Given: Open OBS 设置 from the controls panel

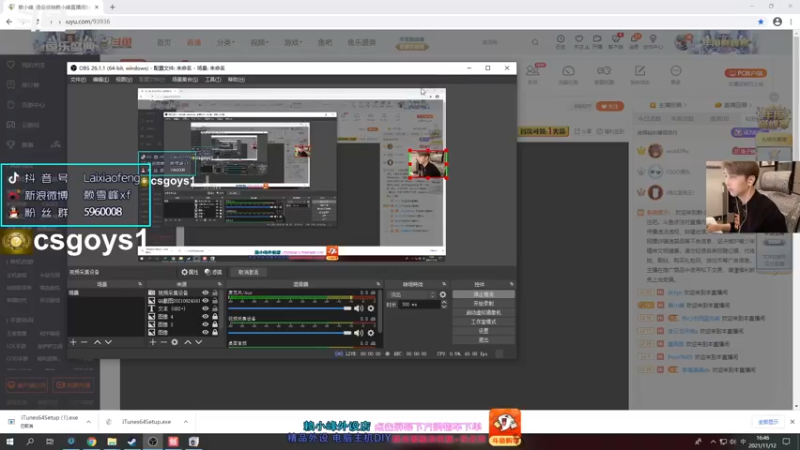Looking at the screenshot, I should [483, 331].
